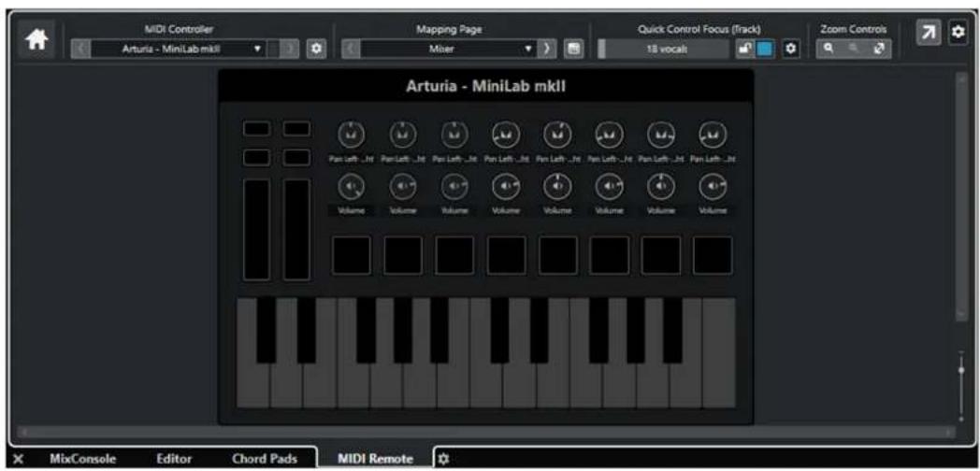Click the upper-right small button above touch strips
Image resolution: width=980 pixels, height=471 pixels.
click(296, 129)
